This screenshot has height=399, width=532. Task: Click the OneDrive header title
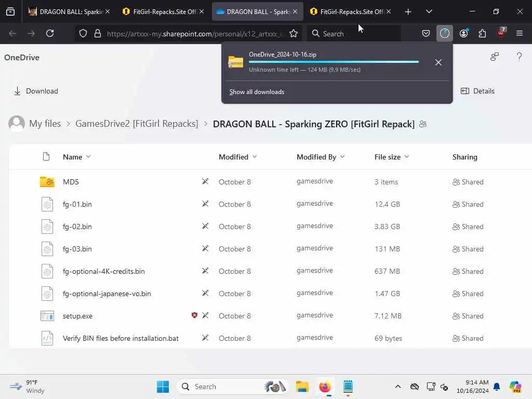pos(22,57)
